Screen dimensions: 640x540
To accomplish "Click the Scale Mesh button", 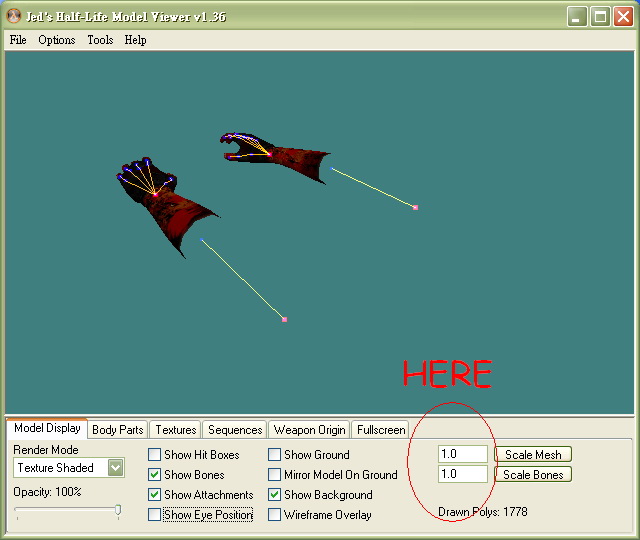I will pyautogui.click(x=533, y=454).
